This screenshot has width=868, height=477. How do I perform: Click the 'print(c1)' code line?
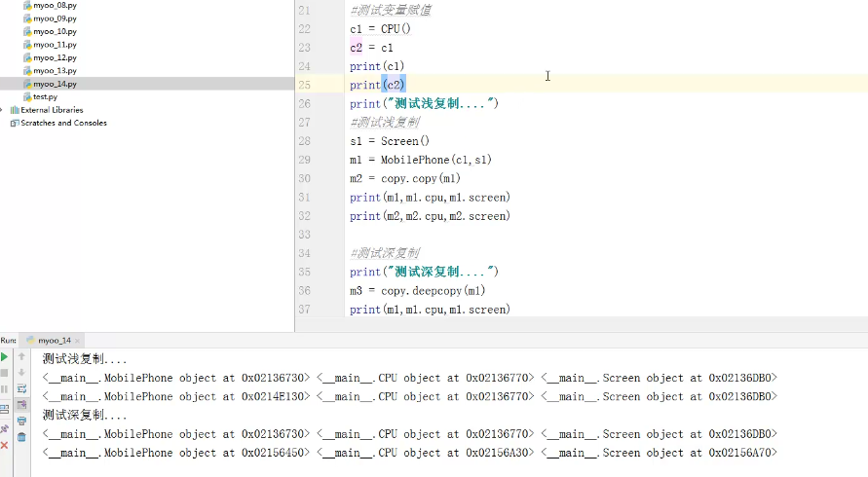pyautogui.click(x=377, y=66)
